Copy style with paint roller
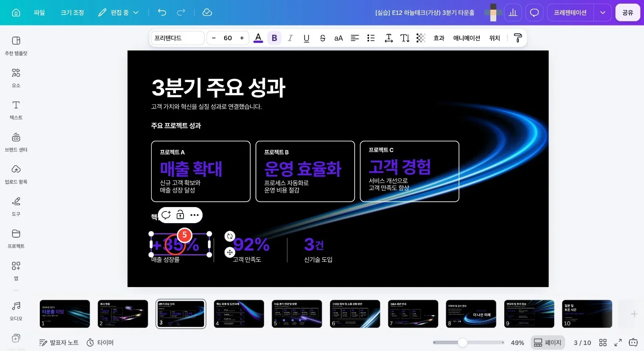644x351 pixels. tap(518, 38)
